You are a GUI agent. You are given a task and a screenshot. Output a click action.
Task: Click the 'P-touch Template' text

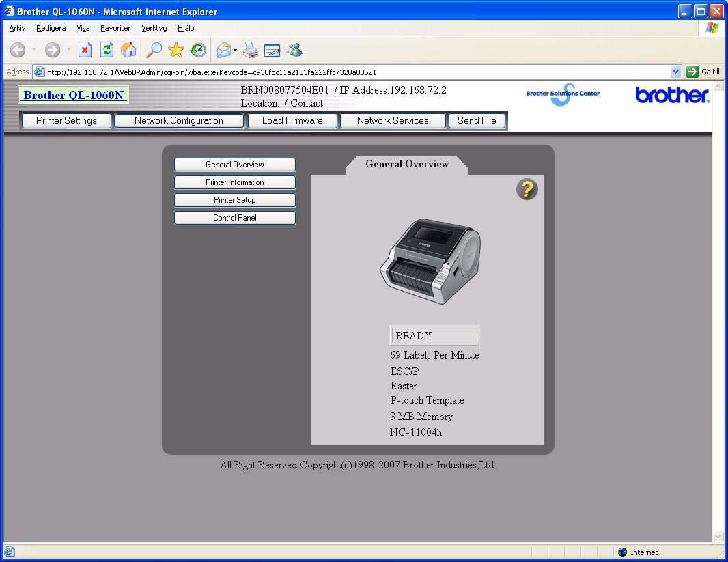point(427,400)
